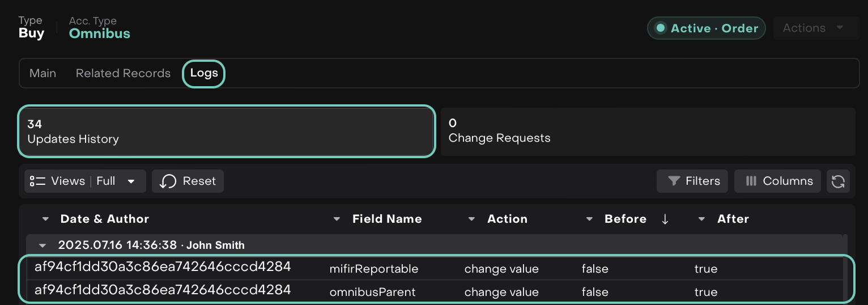Open Date & Author column menu arrow

point(46,219)
